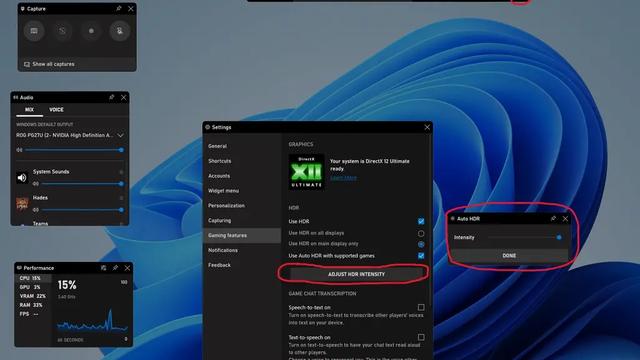This screenshot has width=640, height=360.
Task: Open Widget menu settings section
Action: (242, 191)
